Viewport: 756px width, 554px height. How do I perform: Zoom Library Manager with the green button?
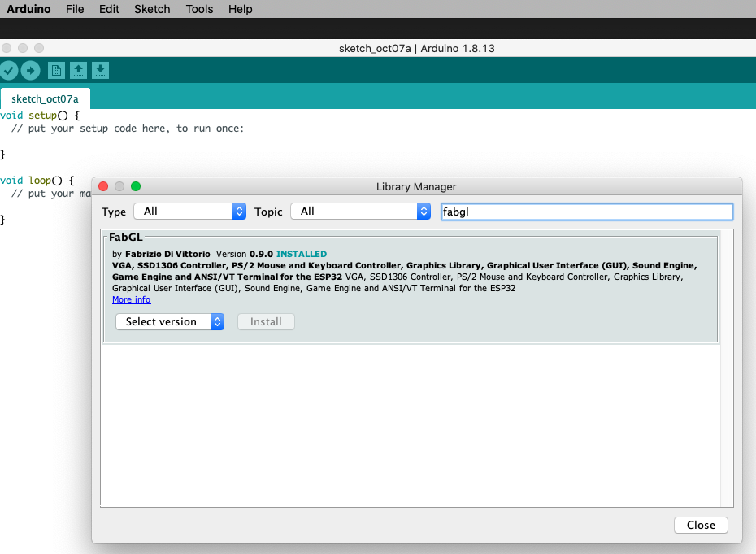[x=136, y=186]
